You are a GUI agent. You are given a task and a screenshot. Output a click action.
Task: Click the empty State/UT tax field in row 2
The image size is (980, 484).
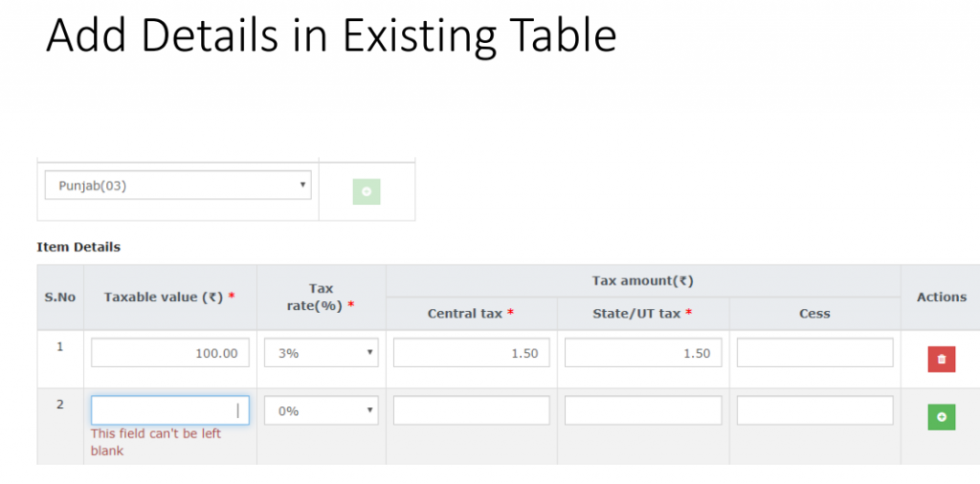point(643,410)
